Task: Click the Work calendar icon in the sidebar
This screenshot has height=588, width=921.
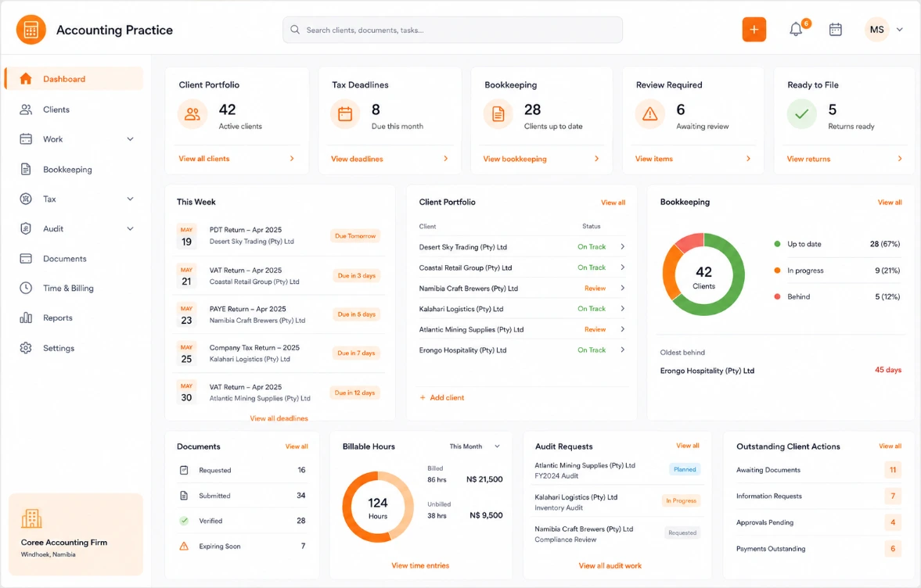Action: [26, 139]
